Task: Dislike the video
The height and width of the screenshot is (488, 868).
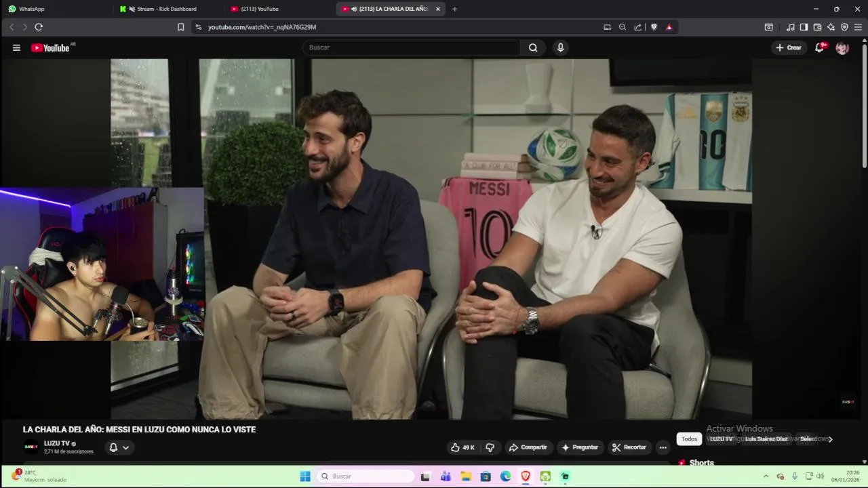Action: click(490, 447)
